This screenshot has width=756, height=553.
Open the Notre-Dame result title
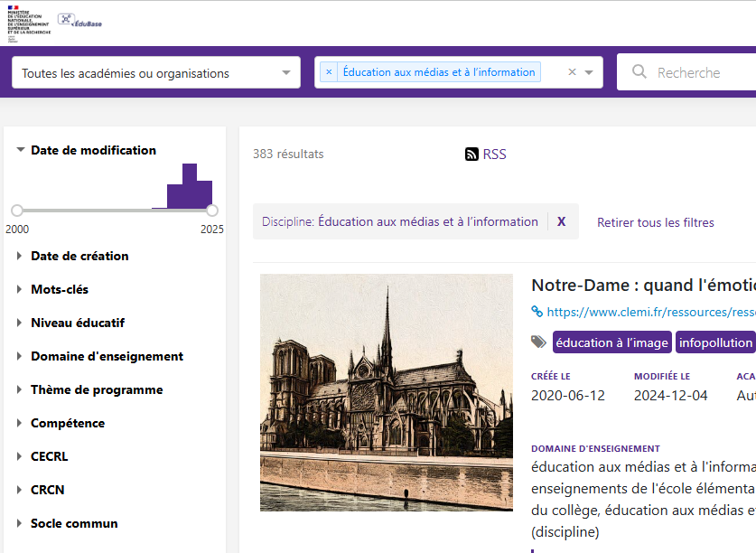[x=643, y=286]
